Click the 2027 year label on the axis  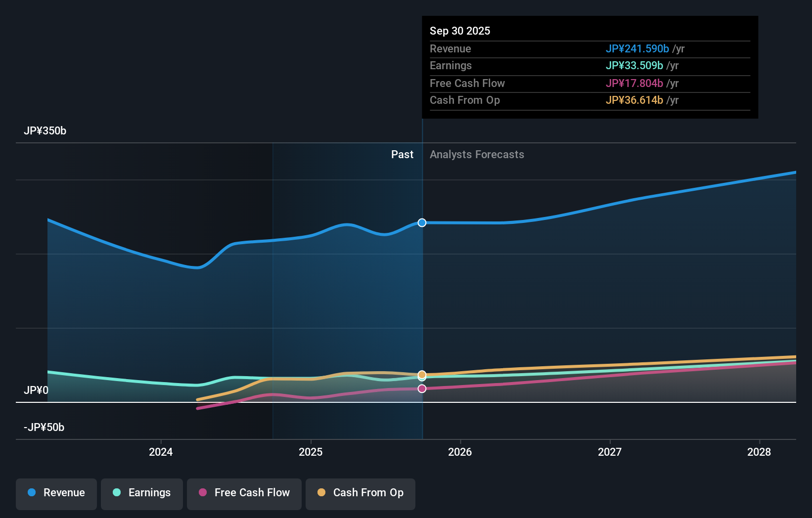[x=610, y=452]
